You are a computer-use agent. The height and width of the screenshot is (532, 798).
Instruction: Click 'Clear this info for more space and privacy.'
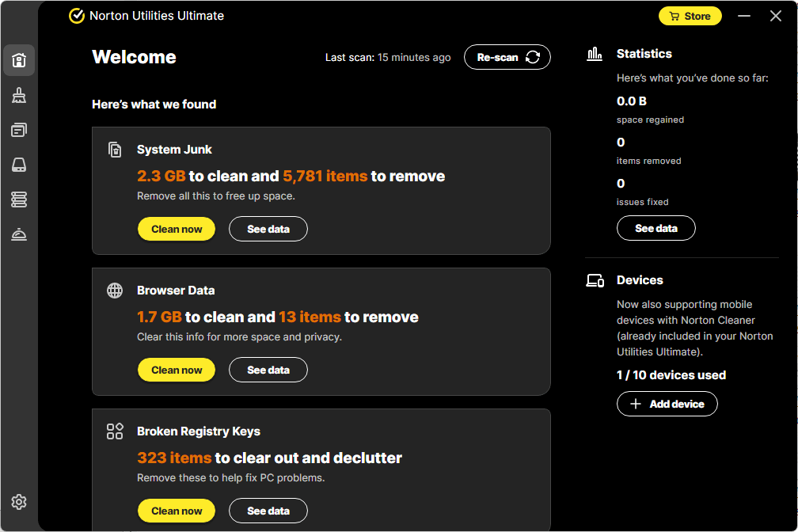[x=239, y=337]
